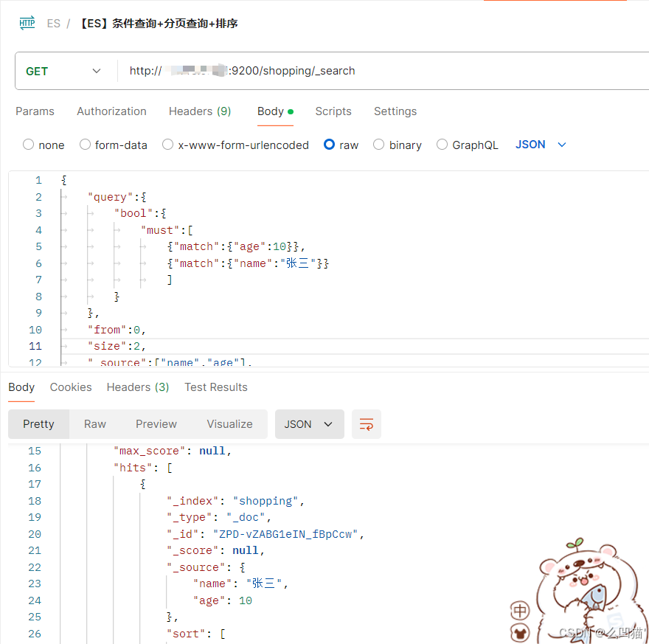Screen dimensions: 649x644
Task: Select the none body type radio
Action: tap(29, 145)
